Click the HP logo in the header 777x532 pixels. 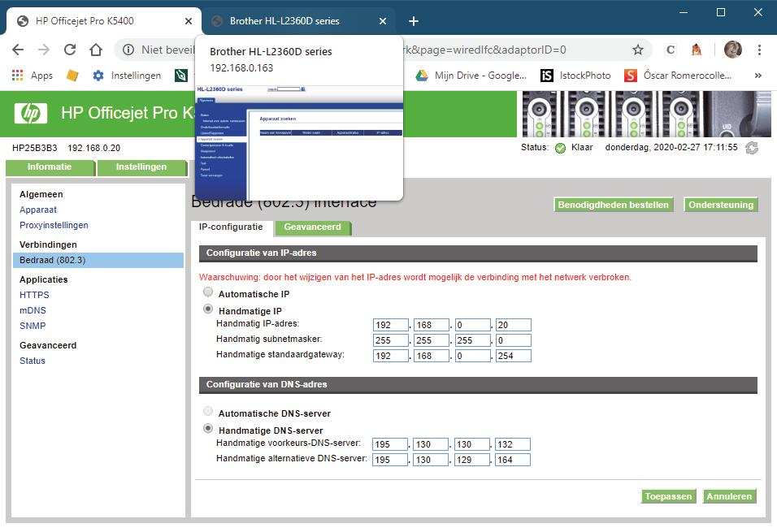(x=31, y=113)
